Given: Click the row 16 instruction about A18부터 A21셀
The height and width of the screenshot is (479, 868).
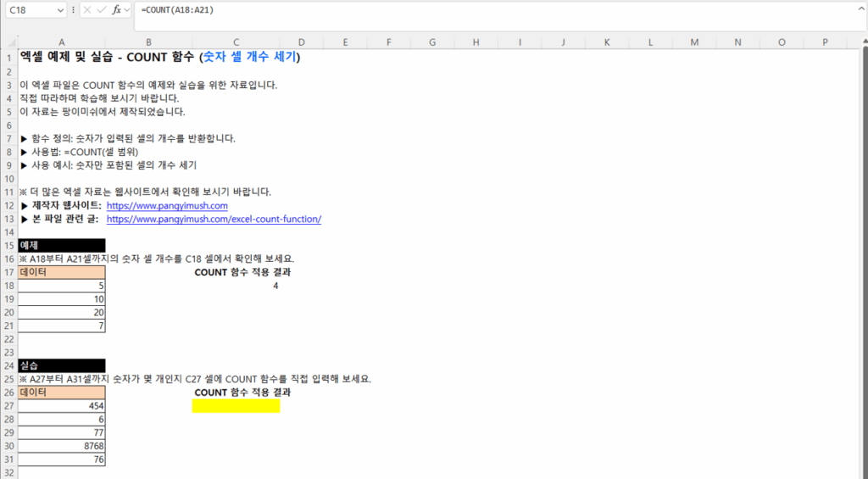Looking at the screenshot, I should (x=157, y=259).
